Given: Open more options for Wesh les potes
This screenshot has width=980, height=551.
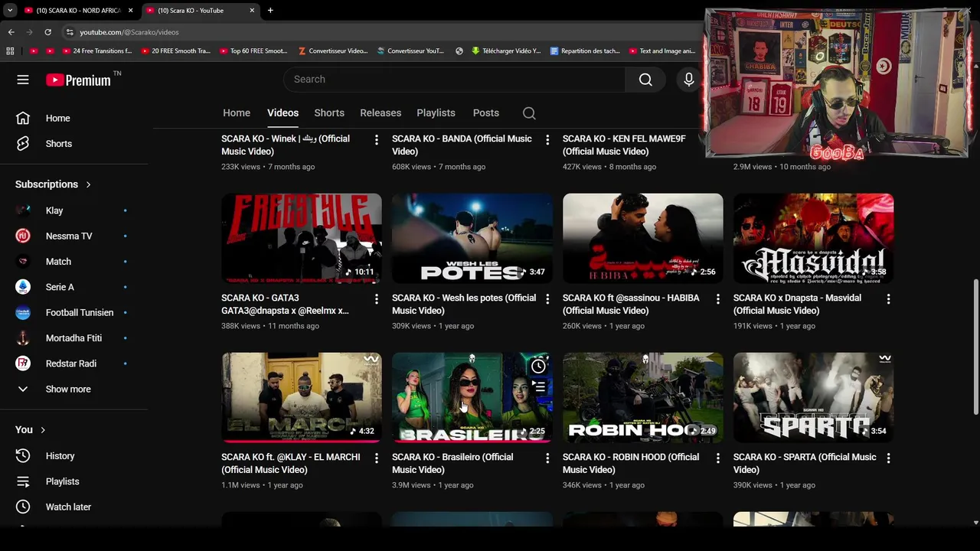Looking at the screenshot, I should click(547, 299).
